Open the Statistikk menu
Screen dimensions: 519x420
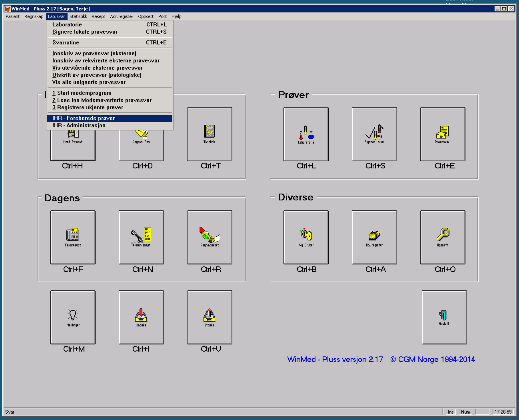point(78,16)
